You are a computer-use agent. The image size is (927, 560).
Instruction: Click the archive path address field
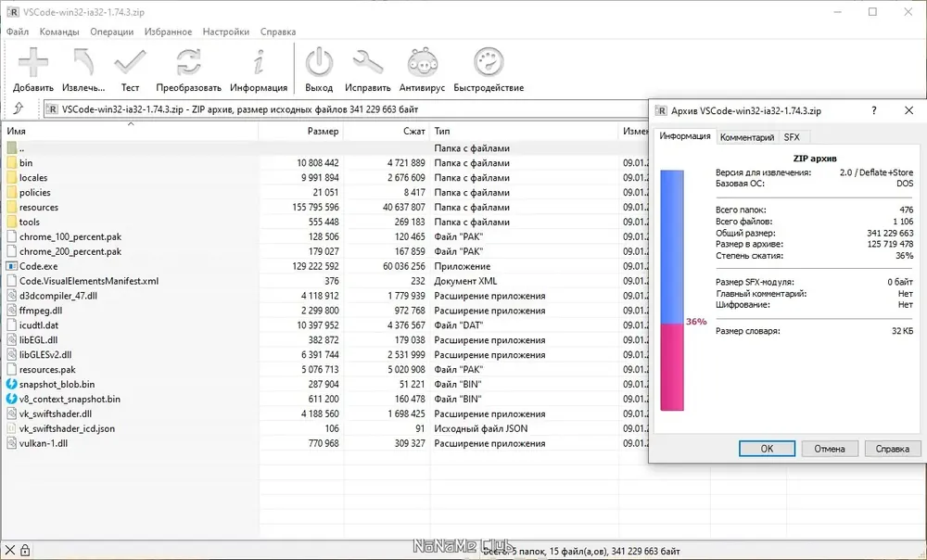tap(345, 108)
